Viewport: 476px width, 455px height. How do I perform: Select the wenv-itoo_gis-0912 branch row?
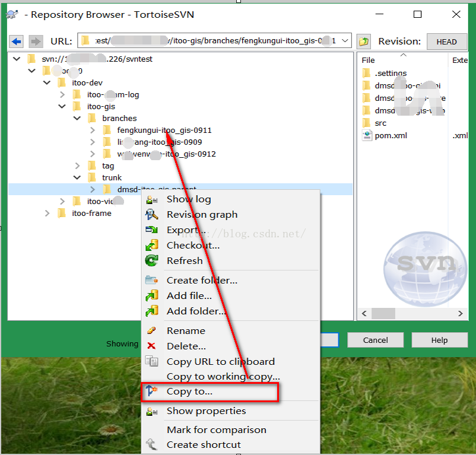166,154
